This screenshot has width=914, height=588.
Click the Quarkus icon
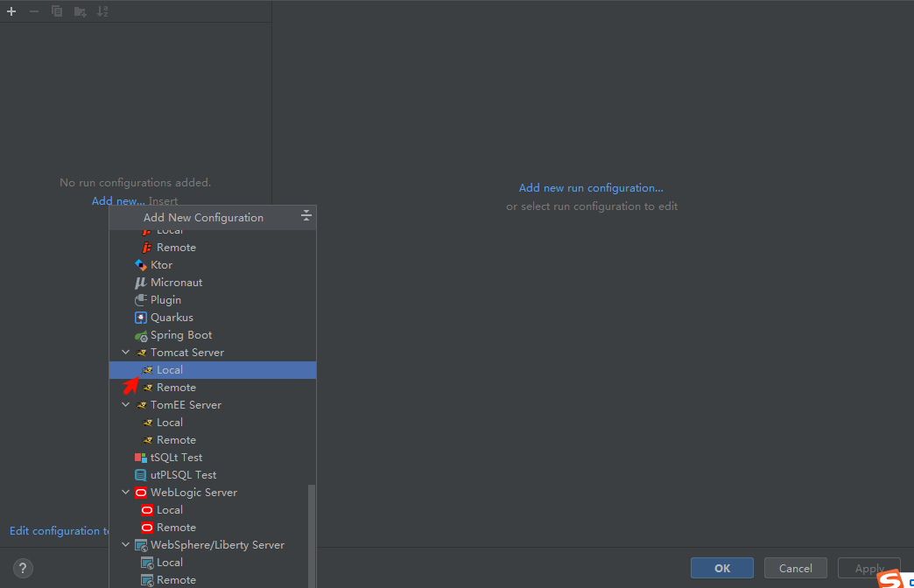point(140,317)
